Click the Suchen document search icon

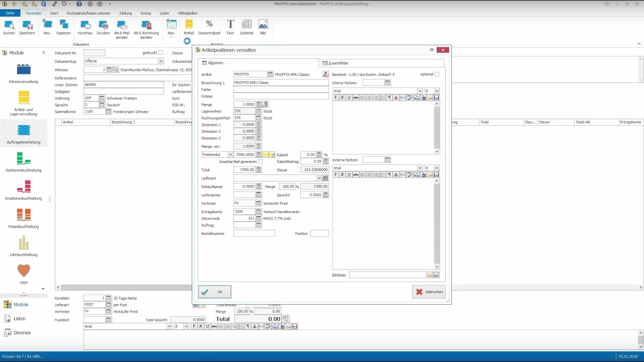9,24
